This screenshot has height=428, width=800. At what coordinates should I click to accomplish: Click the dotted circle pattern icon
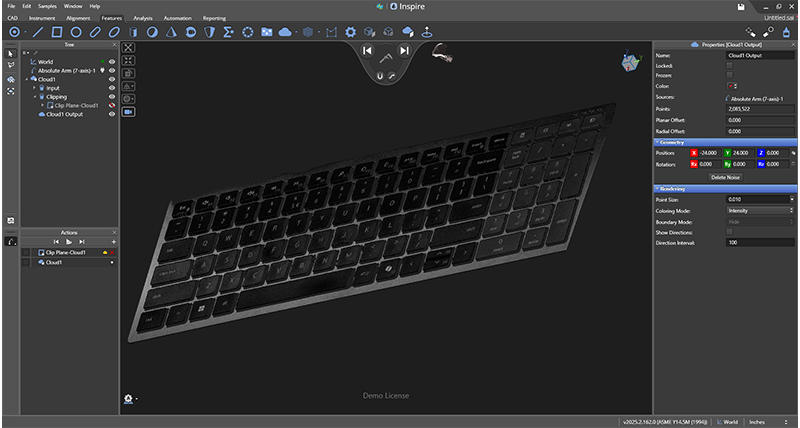point(247,32)
